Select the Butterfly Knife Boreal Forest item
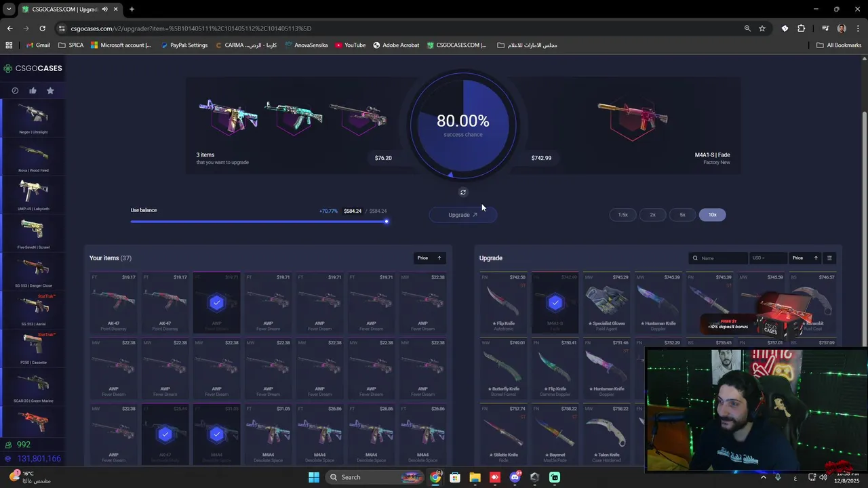This screenshot has height=488, width=868. [x=503, y=368]
